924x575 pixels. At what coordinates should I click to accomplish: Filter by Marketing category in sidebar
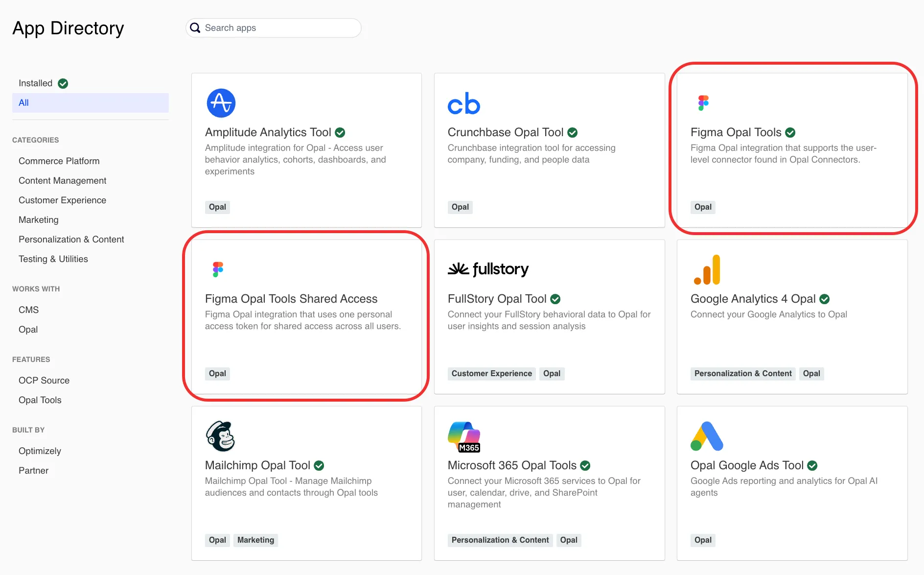39,220
